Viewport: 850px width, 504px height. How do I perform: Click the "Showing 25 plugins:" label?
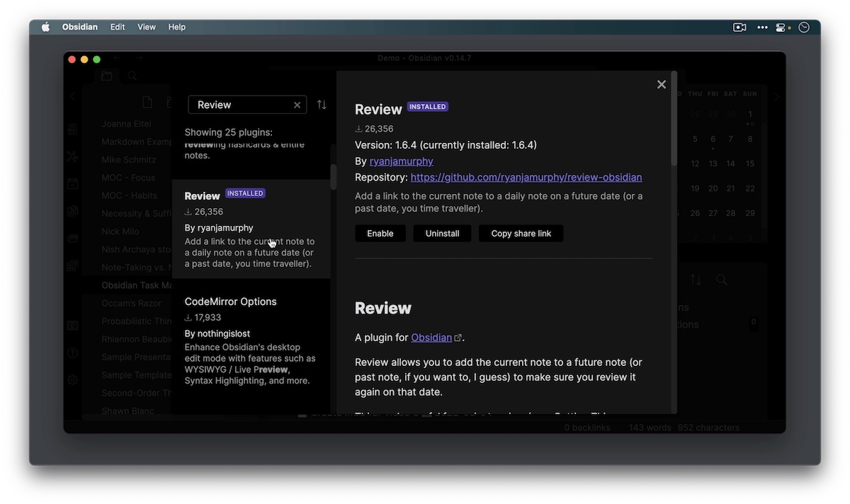coord(229,132)
